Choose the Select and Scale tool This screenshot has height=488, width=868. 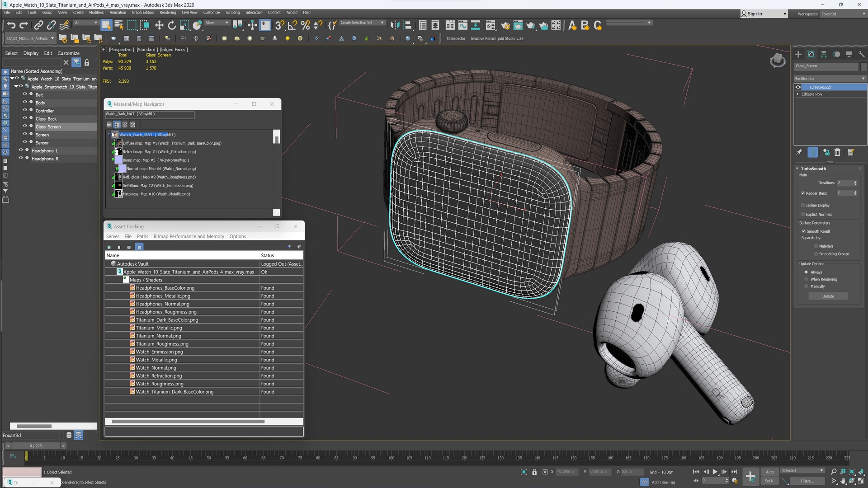(184, 25)
